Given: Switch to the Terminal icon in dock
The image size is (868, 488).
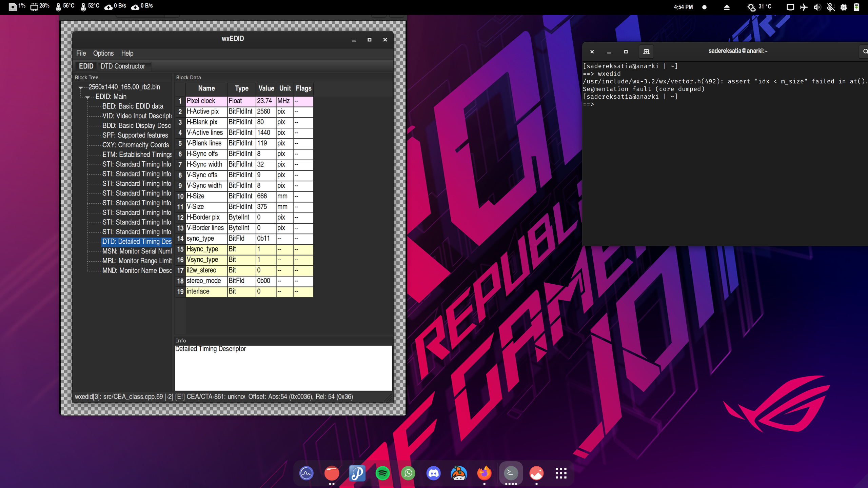Looking at the screenshot, I should 511,473.
